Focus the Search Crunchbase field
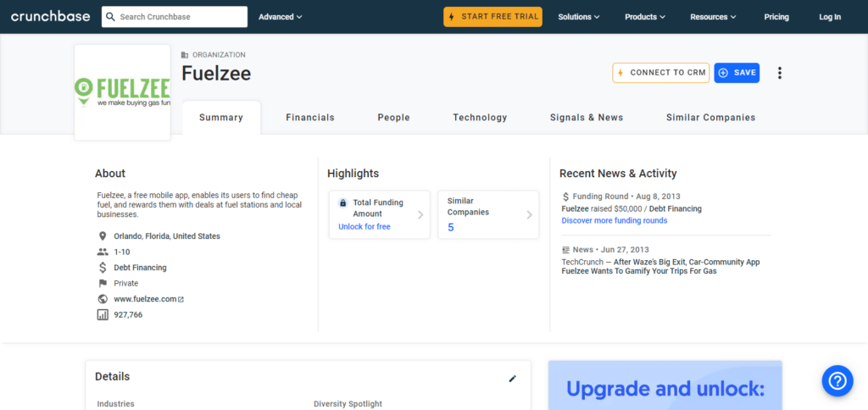Screen dimensions: 868x410 pyautogui.click(x=175, y=17)
